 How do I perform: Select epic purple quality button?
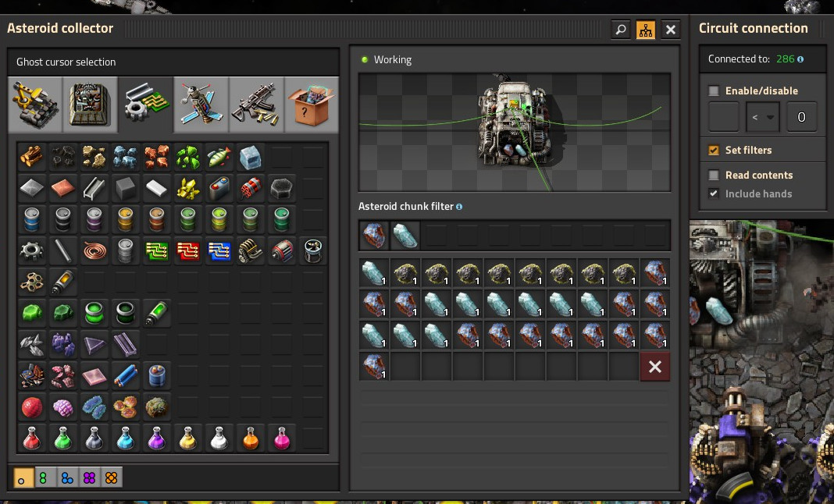click(x=89, y=477)
